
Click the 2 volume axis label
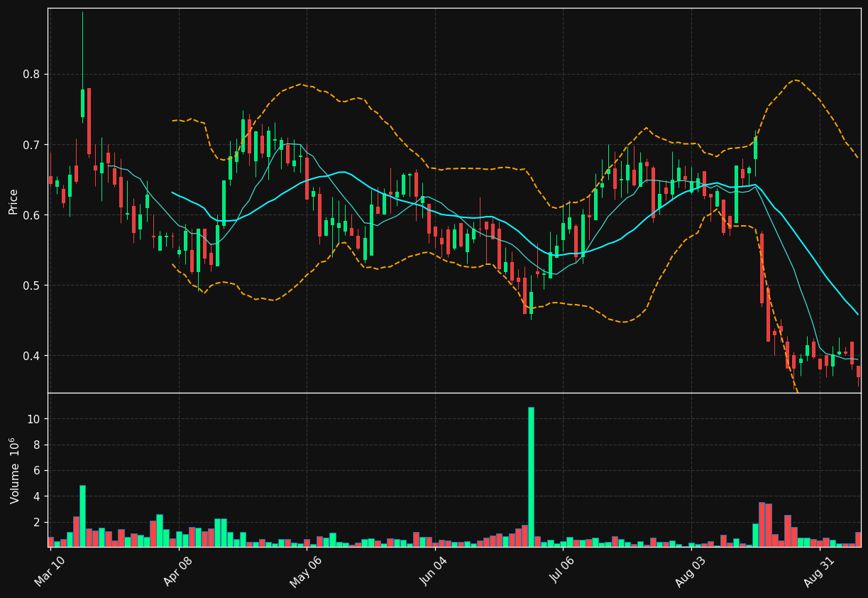click(38, 523)
